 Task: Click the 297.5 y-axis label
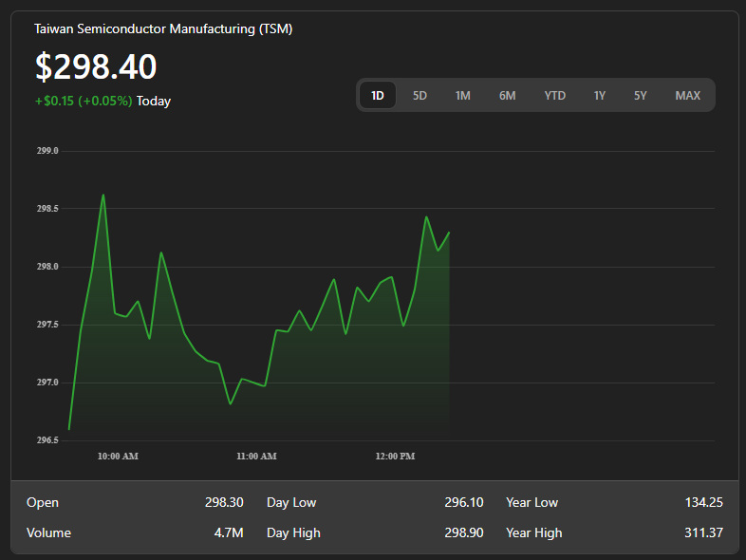[x=47, y=325]
